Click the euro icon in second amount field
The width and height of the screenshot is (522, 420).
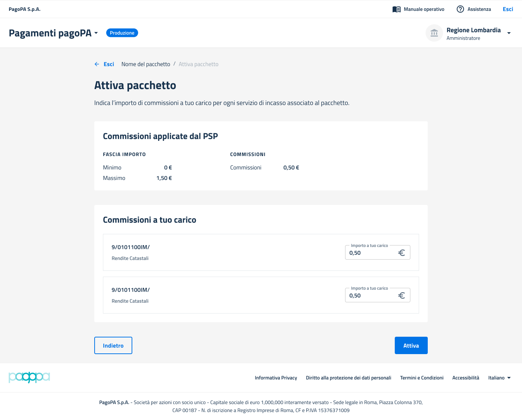tap(401, 295)
